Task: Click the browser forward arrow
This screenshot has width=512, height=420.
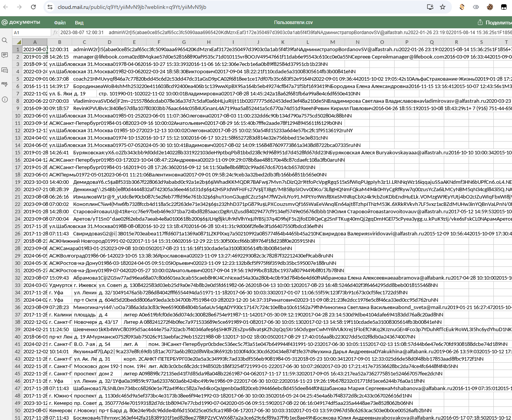Action: [x=20, y=7]
